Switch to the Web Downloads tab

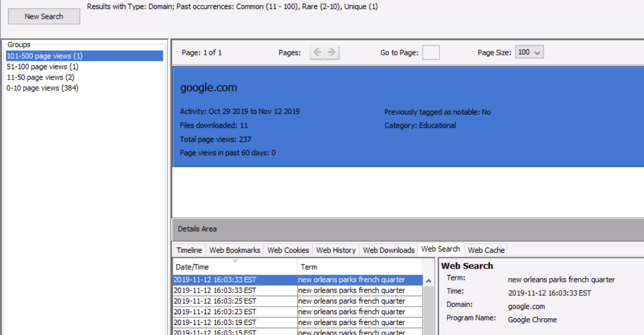pyautogui.click(x=388, y=250)
